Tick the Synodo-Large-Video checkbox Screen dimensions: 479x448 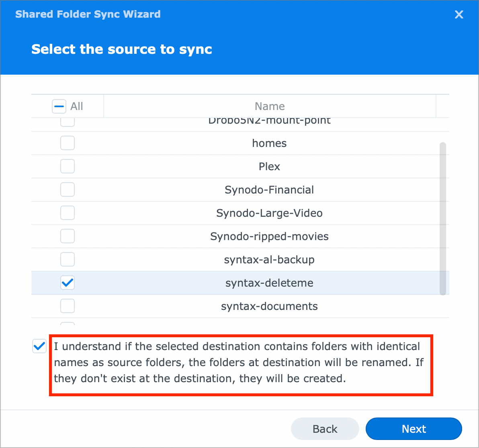pos(68,213)
